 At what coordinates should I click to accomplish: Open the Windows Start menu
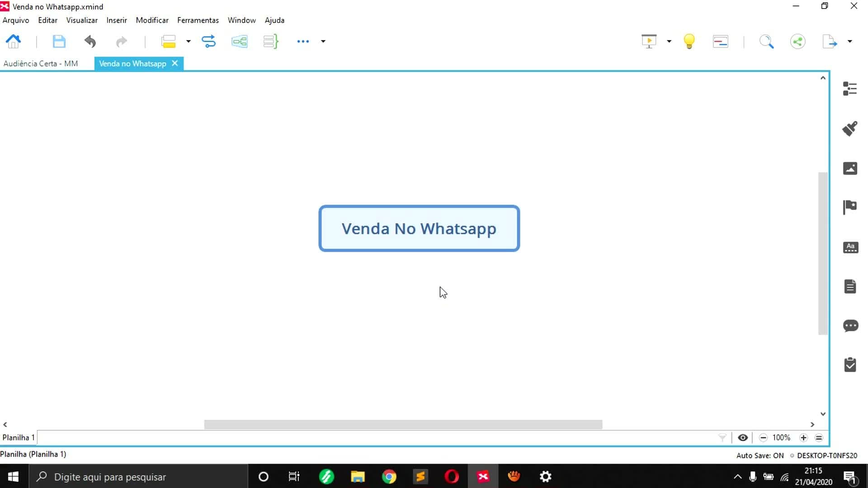point(13,477)
